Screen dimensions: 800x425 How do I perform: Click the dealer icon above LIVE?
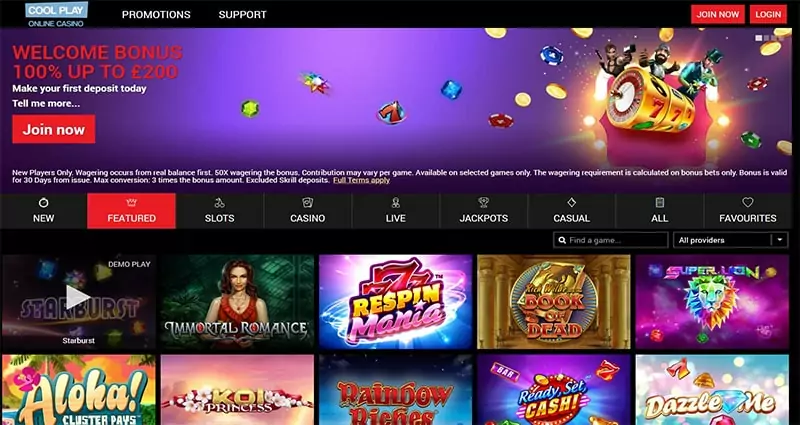[395, 203]
